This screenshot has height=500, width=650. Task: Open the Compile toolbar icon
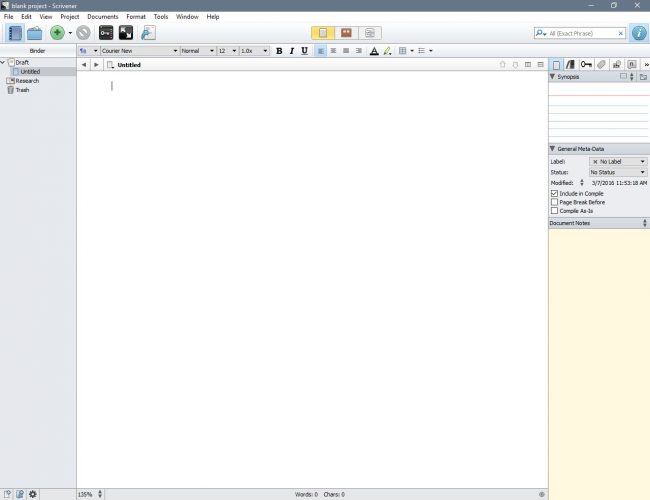(148, 33)
